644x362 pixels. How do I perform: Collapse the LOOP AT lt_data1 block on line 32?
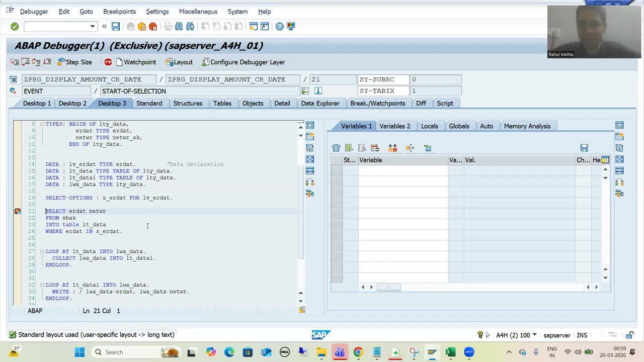click(x=42, y=285)
